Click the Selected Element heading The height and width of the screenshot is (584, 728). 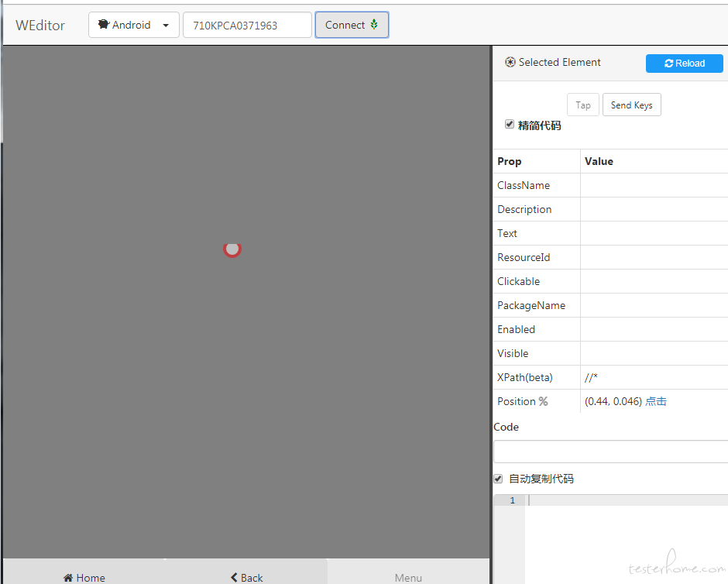coord(559,62)
